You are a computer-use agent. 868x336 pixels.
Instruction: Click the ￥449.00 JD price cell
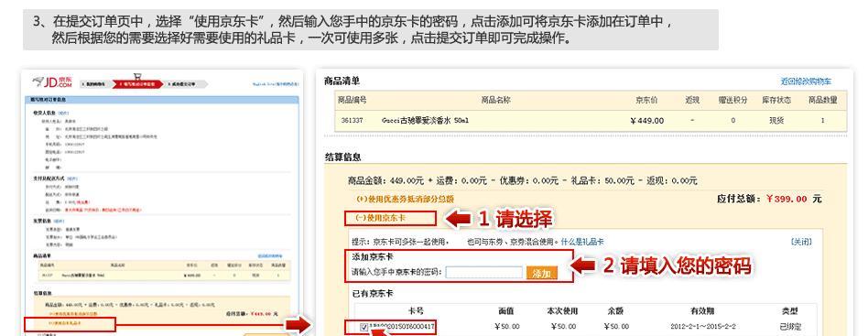point(646,121)
